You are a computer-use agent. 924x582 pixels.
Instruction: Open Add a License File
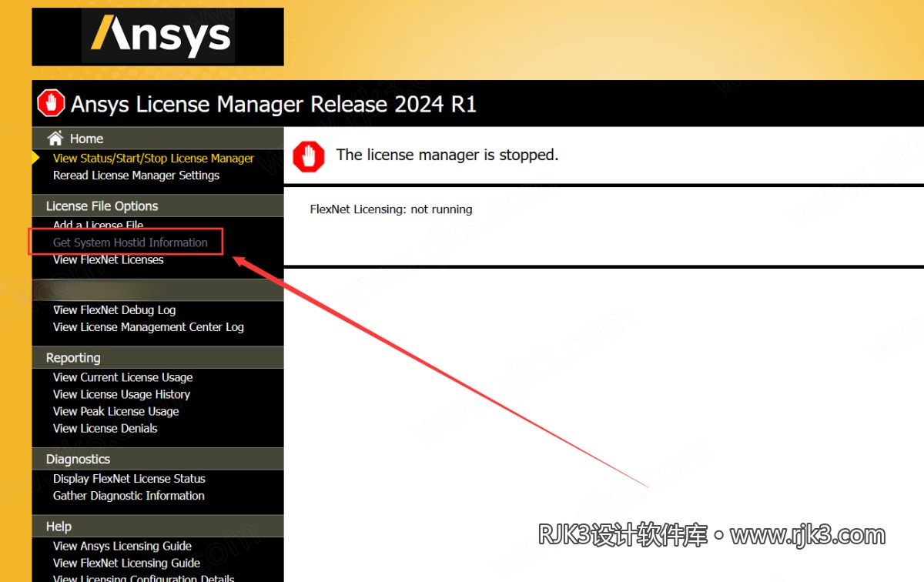click(x=98, y=225)
